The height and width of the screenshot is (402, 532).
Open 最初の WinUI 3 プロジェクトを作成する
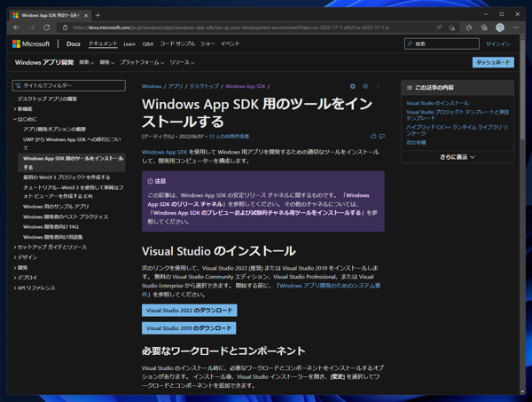tap(66, 177)
